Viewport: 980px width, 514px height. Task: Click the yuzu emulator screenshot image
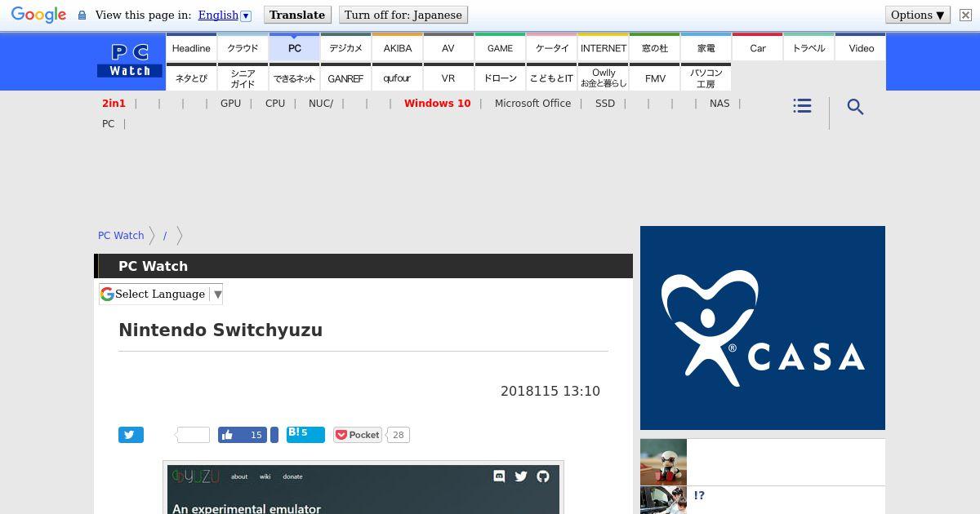coord(363,489)
